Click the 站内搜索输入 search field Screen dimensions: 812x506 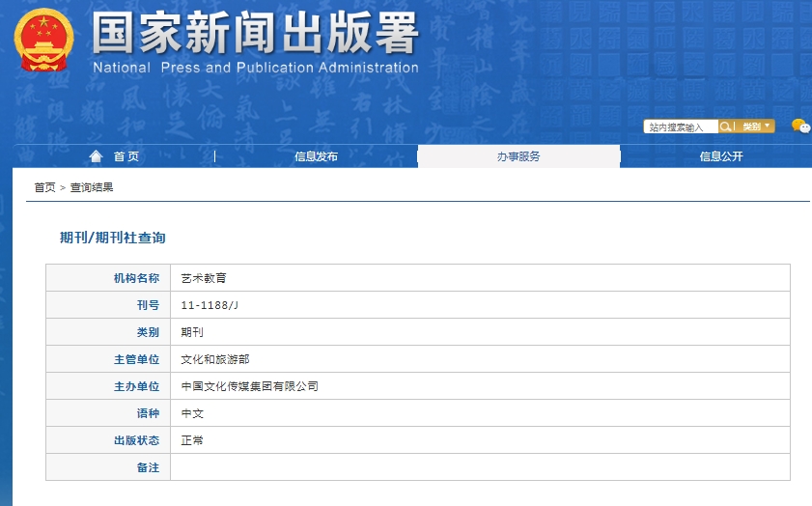[681, 126]
